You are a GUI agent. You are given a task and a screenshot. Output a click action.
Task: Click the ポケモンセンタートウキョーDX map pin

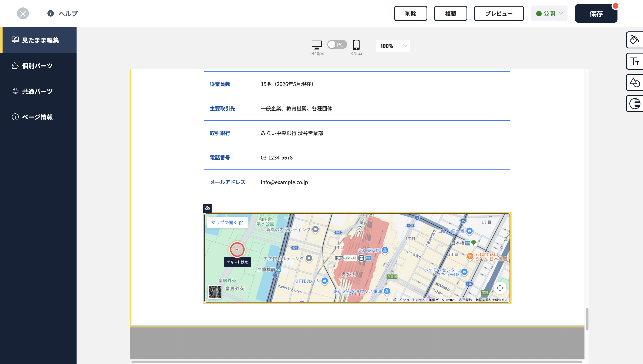pos(464,272)
